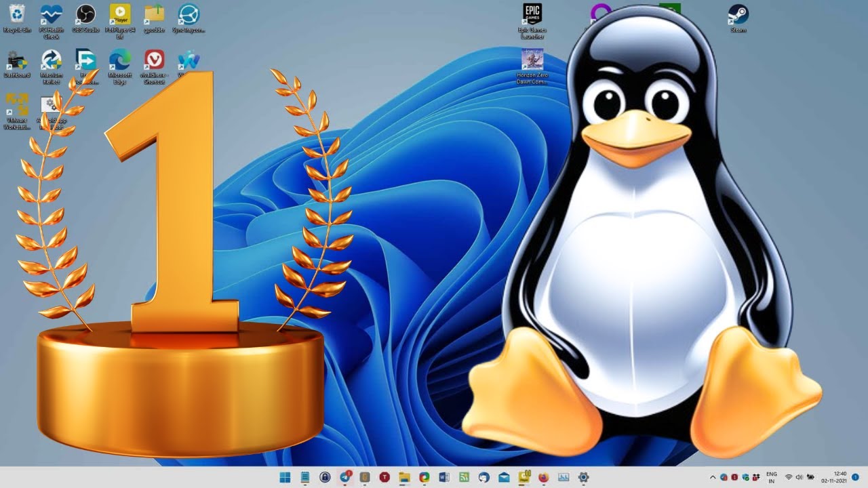Launch Steam from the desktop
The height and width of the screenshot is (488, 868).
(x=738, y=18)
